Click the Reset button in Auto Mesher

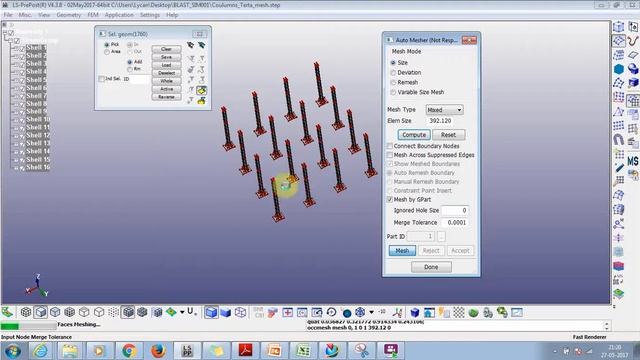[448, 135]
